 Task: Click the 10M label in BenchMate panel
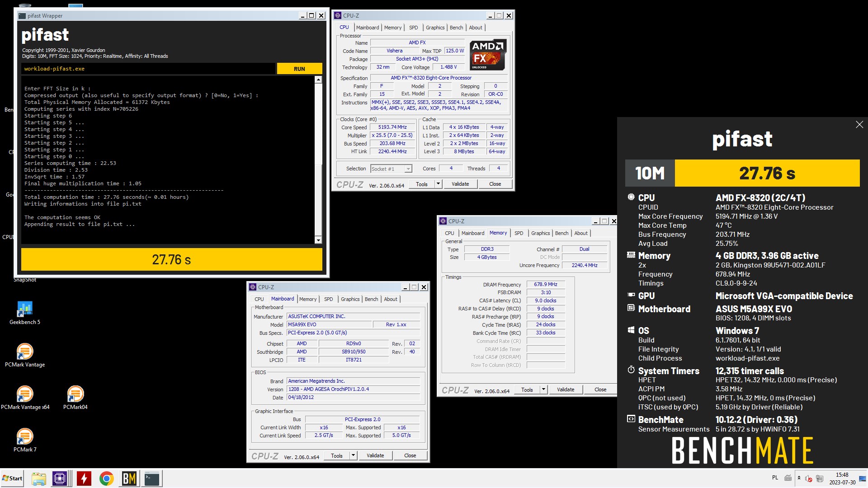pos(650,173)
